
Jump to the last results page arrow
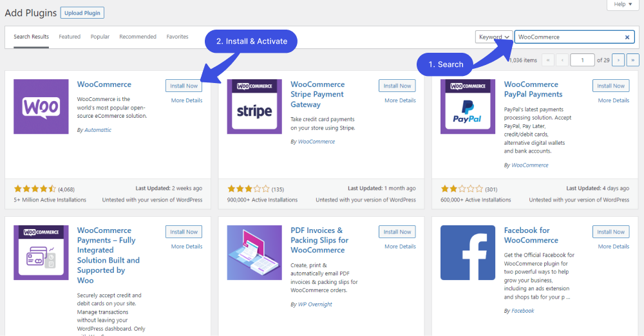632,60
